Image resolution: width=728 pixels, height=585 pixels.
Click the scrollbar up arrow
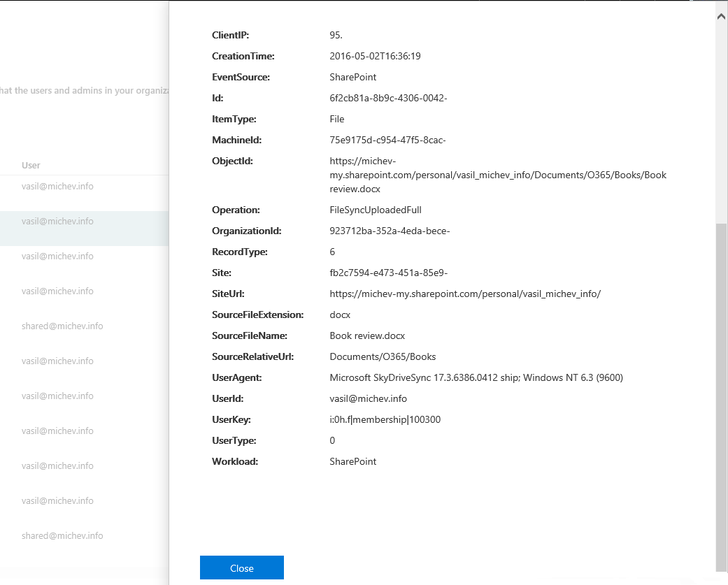pos(722,16)
